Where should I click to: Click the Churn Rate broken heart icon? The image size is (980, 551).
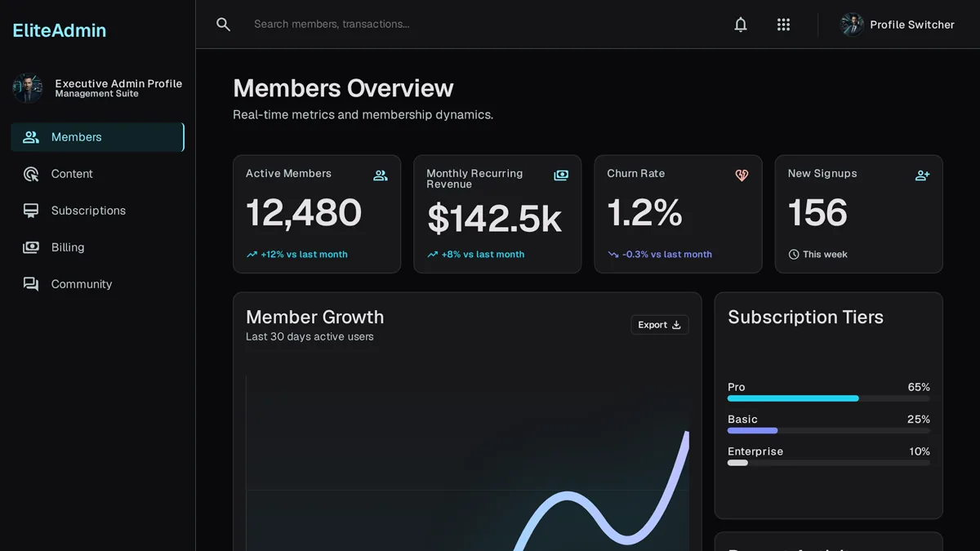click(742, 176)
